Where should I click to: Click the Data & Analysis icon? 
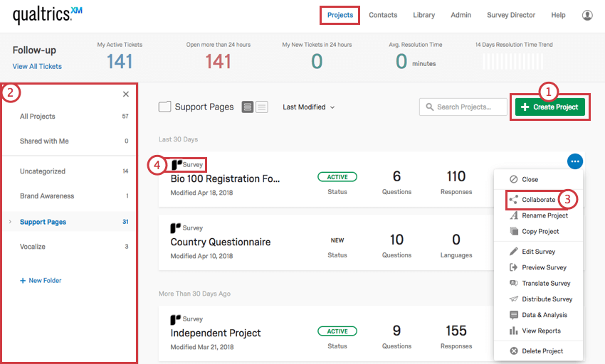tap(514, 315)
